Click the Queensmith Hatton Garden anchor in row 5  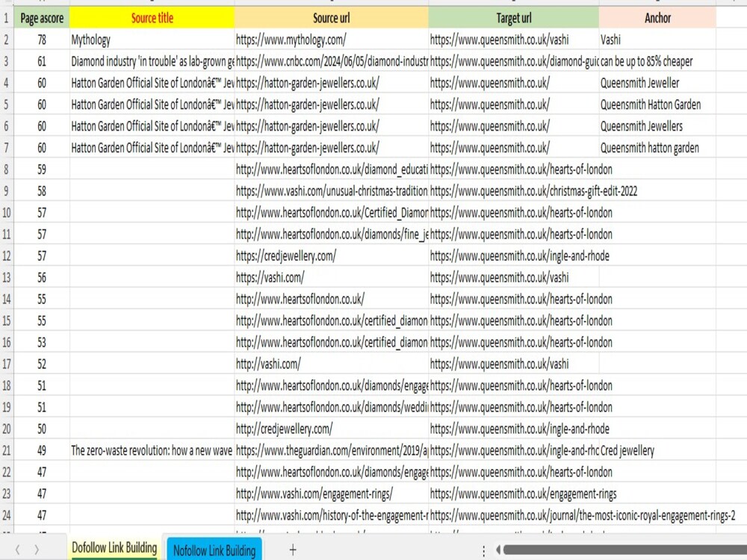pos(657,105)
